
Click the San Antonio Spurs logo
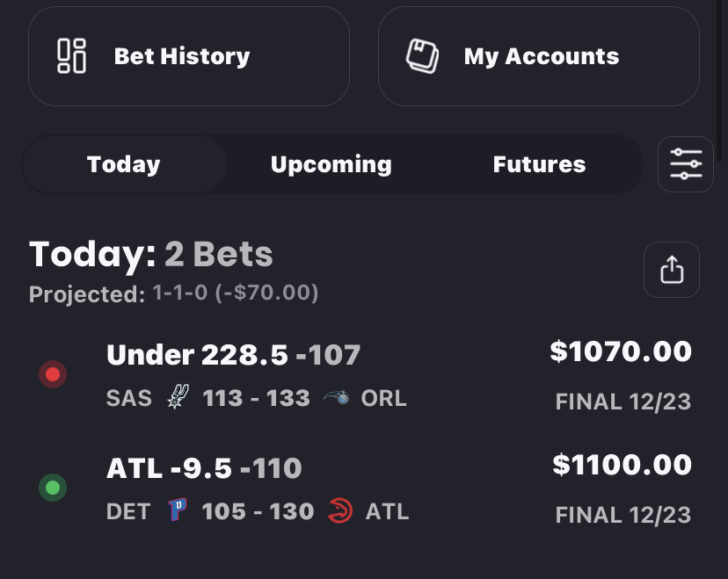[178, 398]
